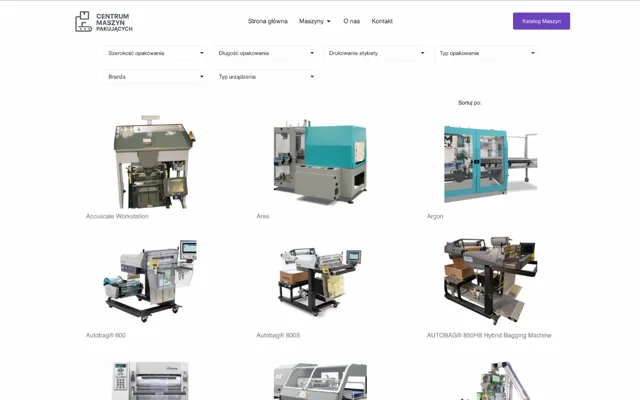Open the Accuscale Workstation title link
Viewport: 640px width, 400px height.
pos(117,216)
